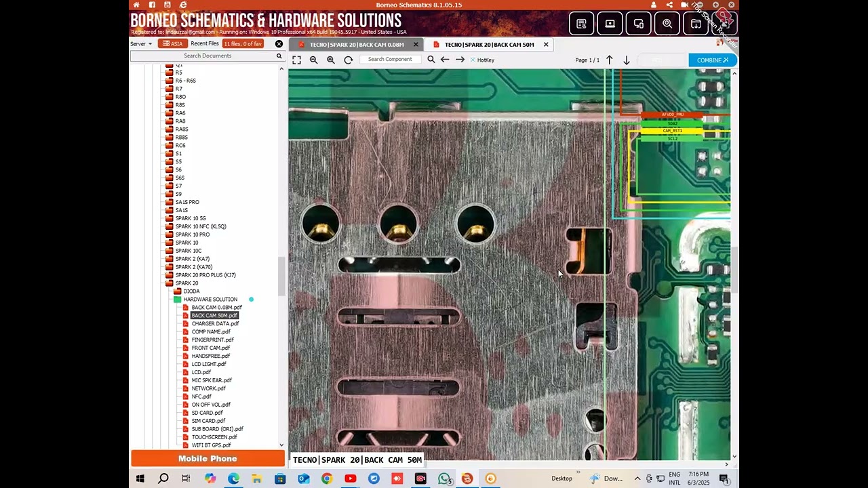Open FRONT CAM.pdf
Screen dimensions: 868x488
[210, 348]
